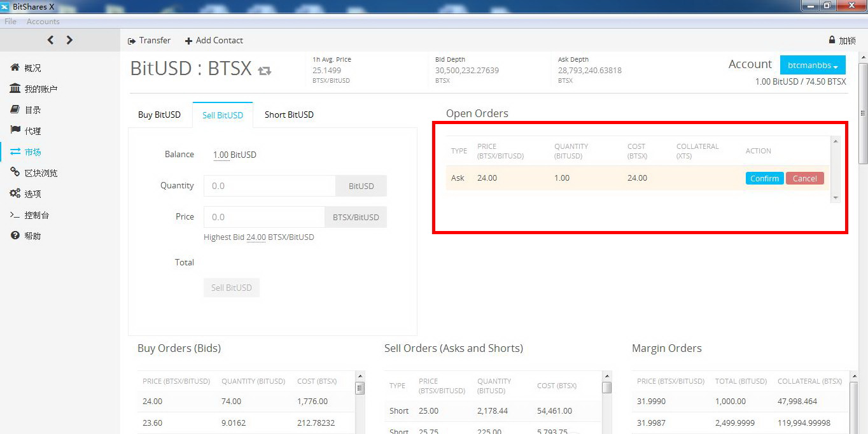868x434 pixels.
Task: Click the Margin Orders heading
Action: point(667,348)
